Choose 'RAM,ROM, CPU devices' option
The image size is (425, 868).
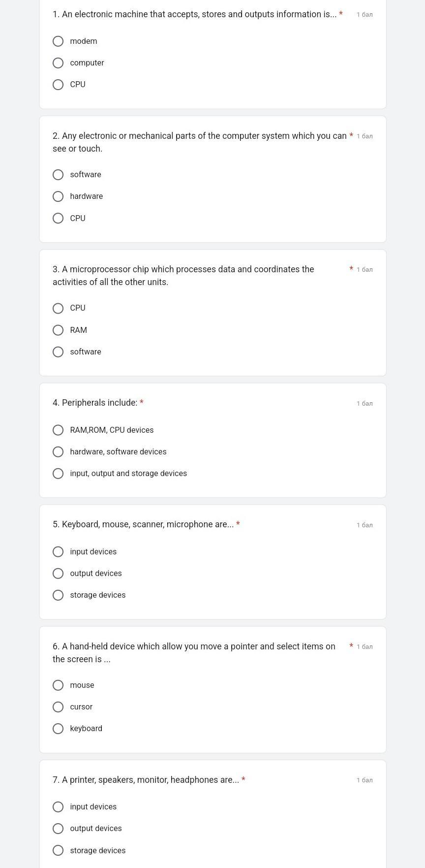pos(58,430)
